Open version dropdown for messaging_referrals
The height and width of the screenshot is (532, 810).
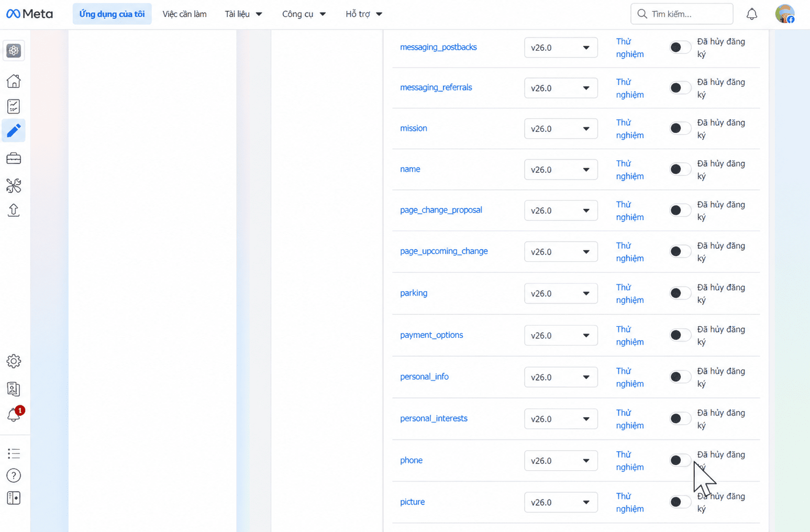(561, 88)
